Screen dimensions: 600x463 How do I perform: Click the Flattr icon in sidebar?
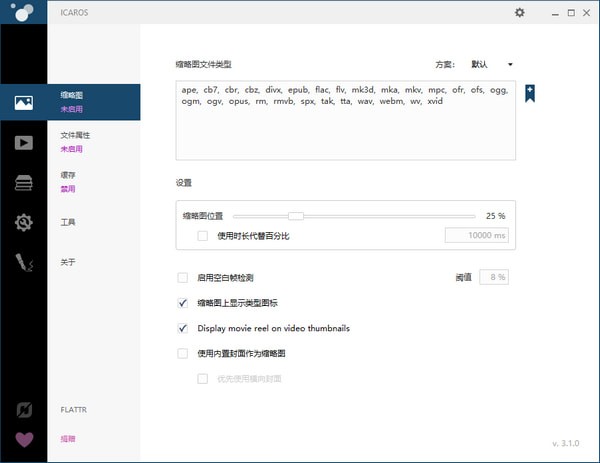click(24, 410)
